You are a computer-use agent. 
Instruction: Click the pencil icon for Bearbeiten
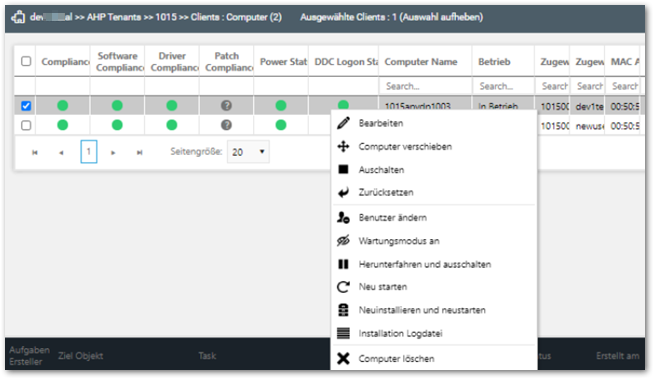tap(343, 123)
